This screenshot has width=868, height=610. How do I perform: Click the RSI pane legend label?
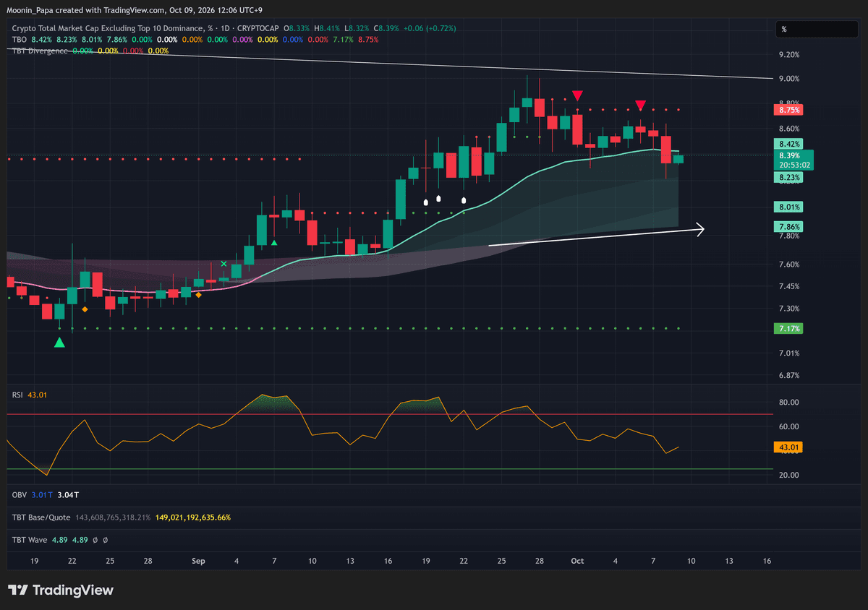tap(18, 395)
